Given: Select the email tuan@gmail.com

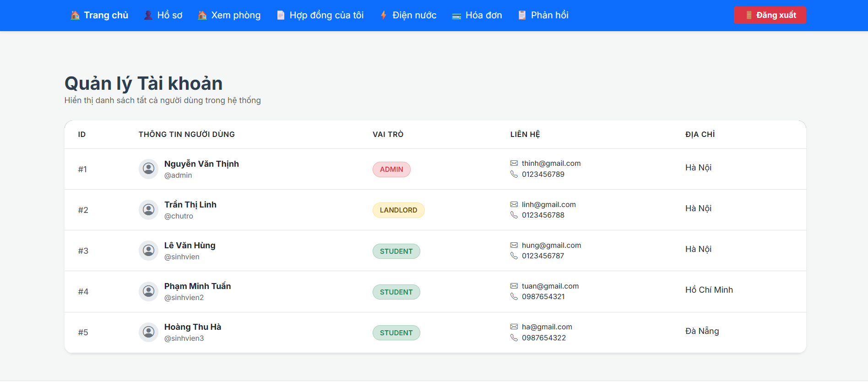Looking at the screenshot, I should pos(550,286).
